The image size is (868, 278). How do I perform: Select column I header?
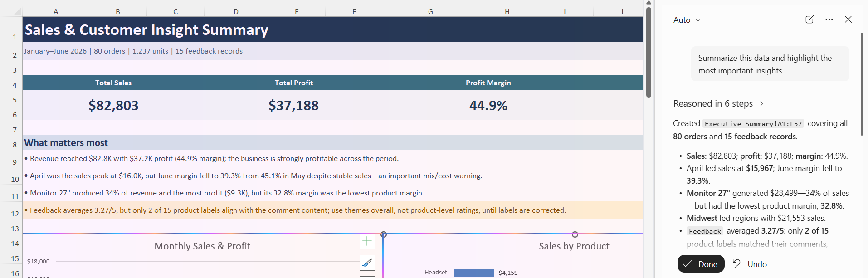(x=565, y=12)
